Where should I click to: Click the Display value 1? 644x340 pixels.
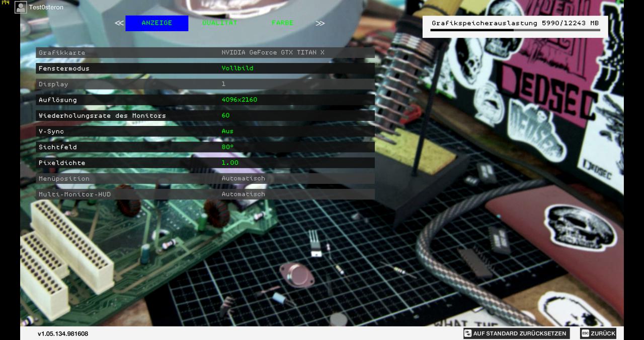pyautogui.click(x=223, y=84)
